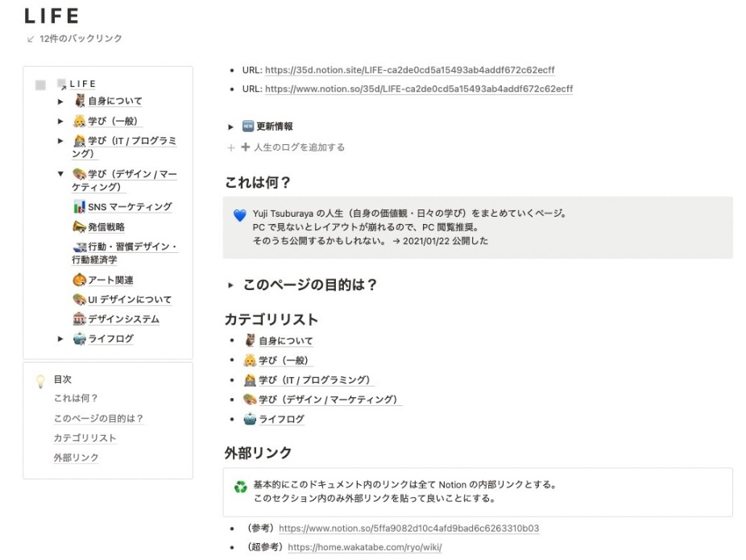Open the 35d.notion.site LIFE URL

(x=409, y=70)
